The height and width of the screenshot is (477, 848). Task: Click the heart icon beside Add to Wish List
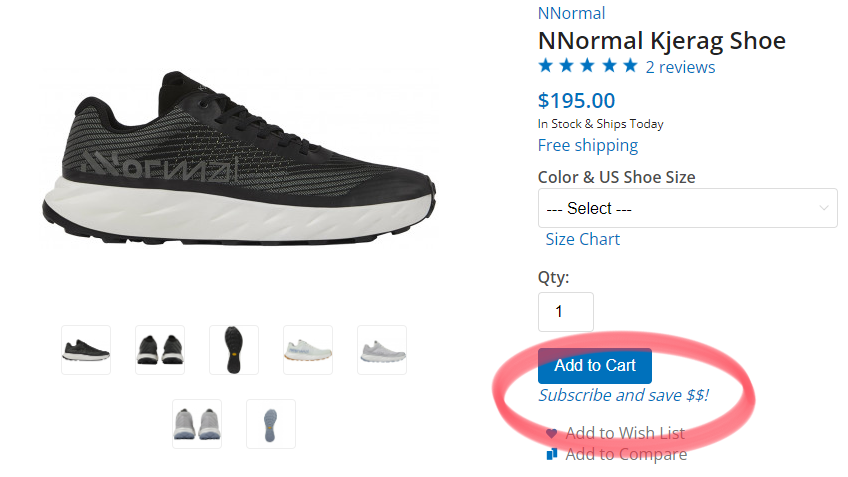tap(551, 434)
